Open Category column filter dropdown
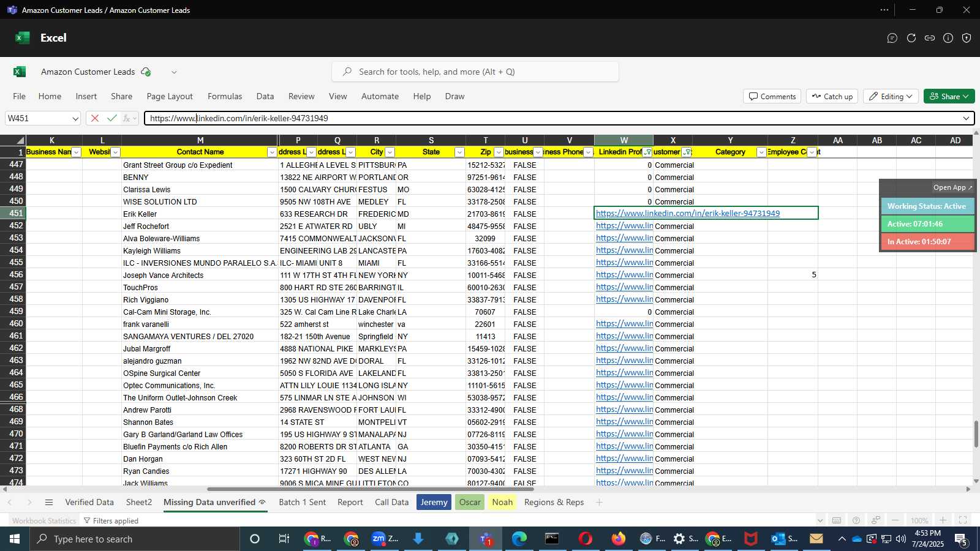Image resolution: width=980 pixels, height=551 pixels. click(x=761, y=152)
